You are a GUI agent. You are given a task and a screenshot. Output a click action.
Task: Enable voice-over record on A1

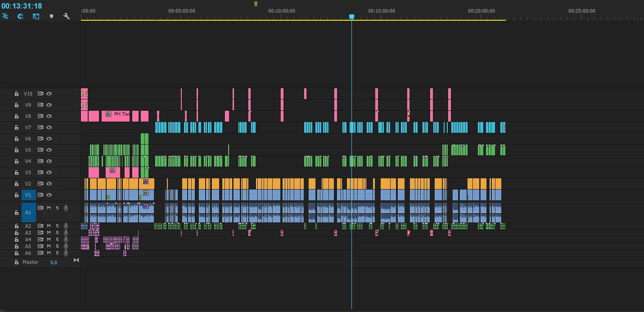click(66, 208)
